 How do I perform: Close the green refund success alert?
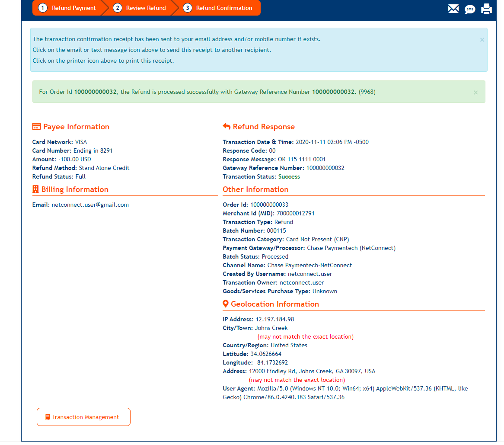click(x=475, y=93)
